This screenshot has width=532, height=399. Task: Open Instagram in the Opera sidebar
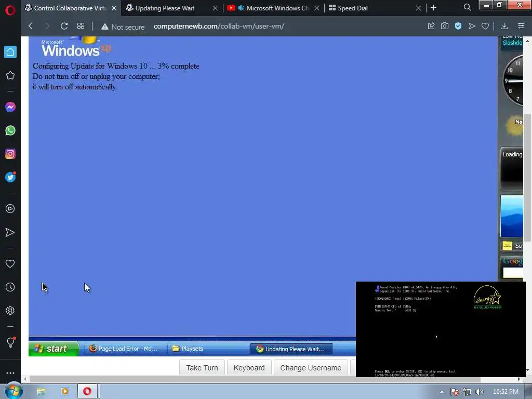click(10, 154)
